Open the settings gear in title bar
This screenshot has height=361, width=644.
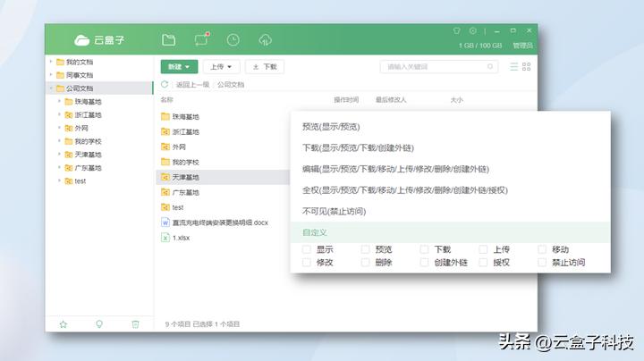tap(473, 30)
